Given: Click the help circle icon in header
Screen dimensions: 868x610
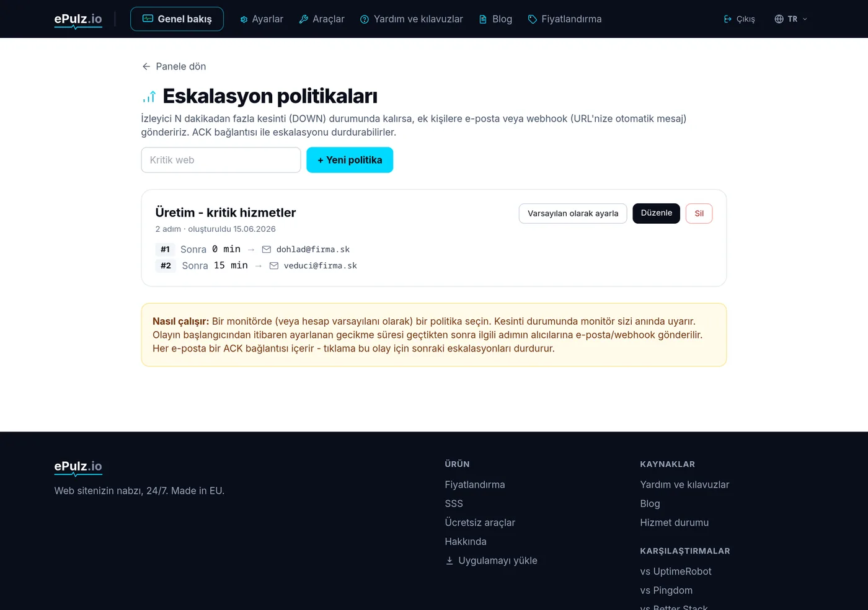Looking at the screenshot, I should 365,19.
